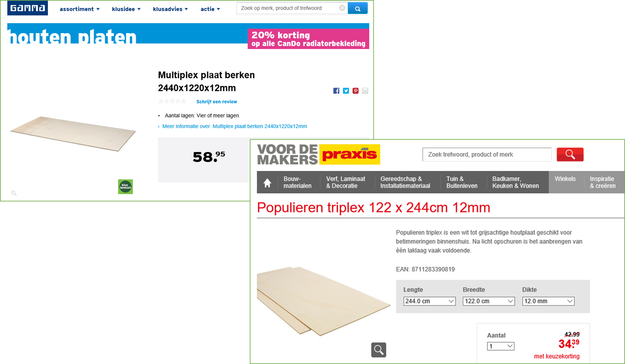The height and width of the screenshot is (364, 625).
Task: Click the Praxis search input field
Action: pos(487,154)
